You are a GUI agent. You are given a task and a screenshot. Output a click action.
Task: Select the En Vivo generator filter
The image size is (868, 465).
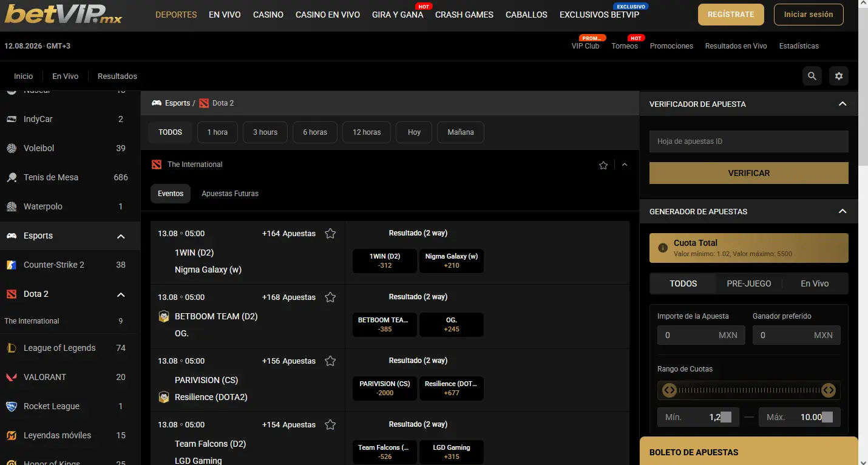[815, 283]
